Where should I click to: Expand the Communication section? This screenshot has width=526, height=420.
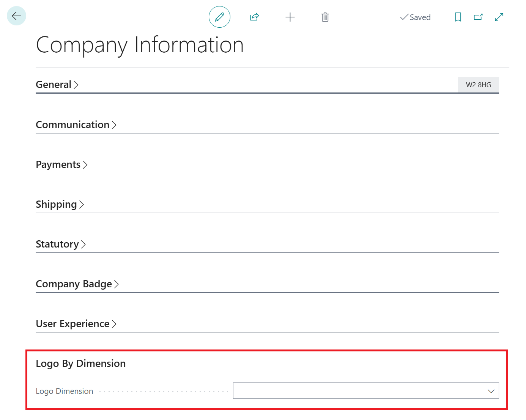pos(76,125)
